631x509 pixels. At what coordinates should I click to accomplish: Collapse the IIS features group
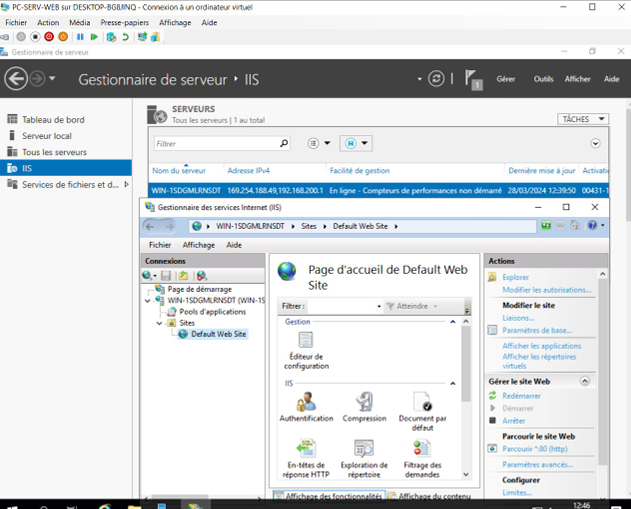452,383
